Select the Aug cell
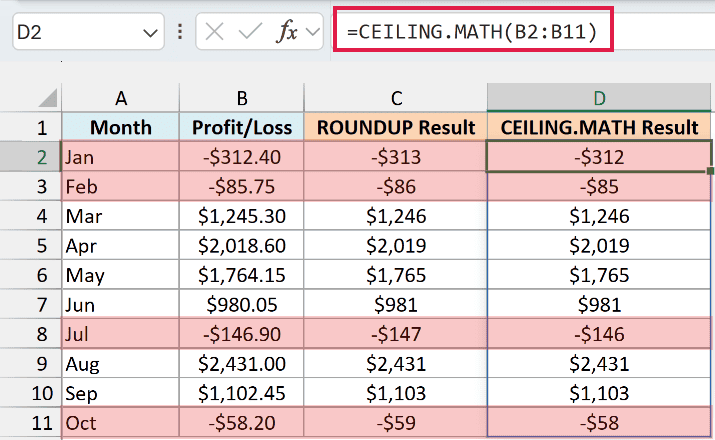The height and width of the screenshot is (440, 715). point(120,363)
